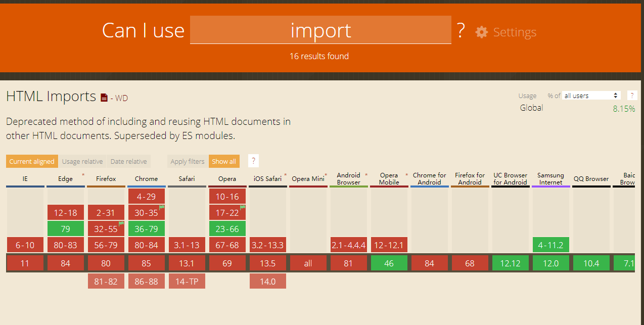The height and width of the screenshot is (325, 644).
Task: Select Opera Mobile 12-12.1 cell
Action: coord(389,245)
